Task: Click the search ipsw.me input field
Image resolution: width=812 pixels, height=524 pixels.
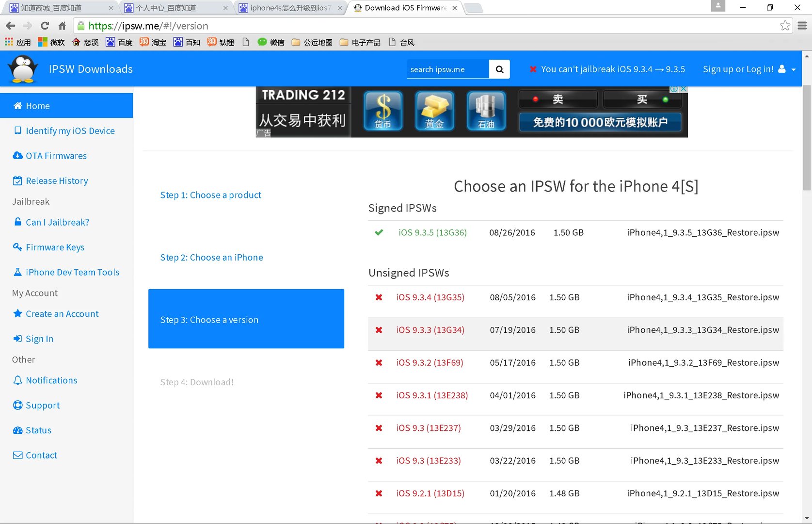Action: pos(447,69)
